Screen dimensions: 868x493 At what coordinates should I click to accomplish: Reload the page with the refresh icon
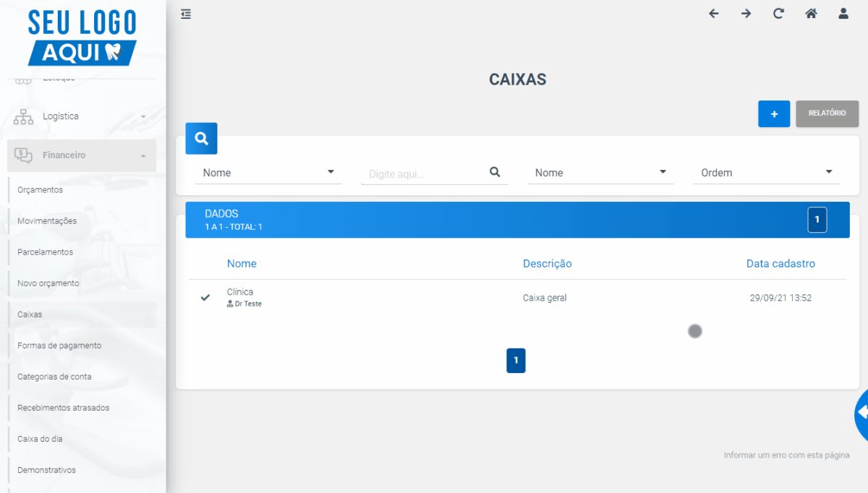pyautogui.click(x=778, y=14)
